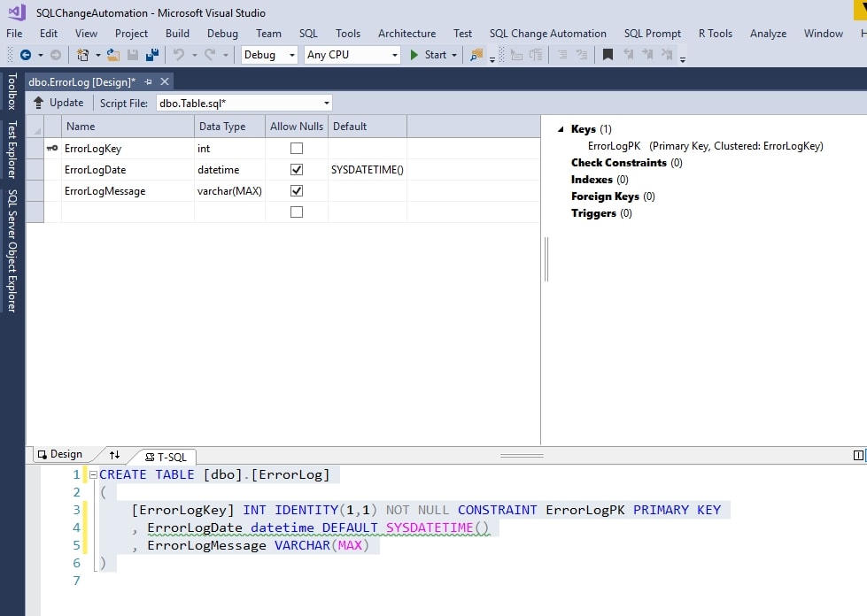Uncheck Allow Nulls for ErrorLogMessage
867x616 pixels.
tap(297, 190)
